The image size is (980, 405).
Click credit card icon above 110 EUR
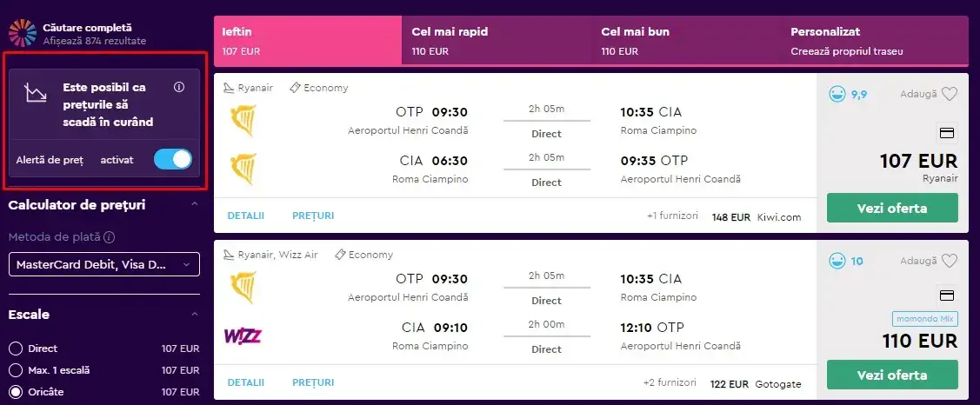(x=947, y=295)
